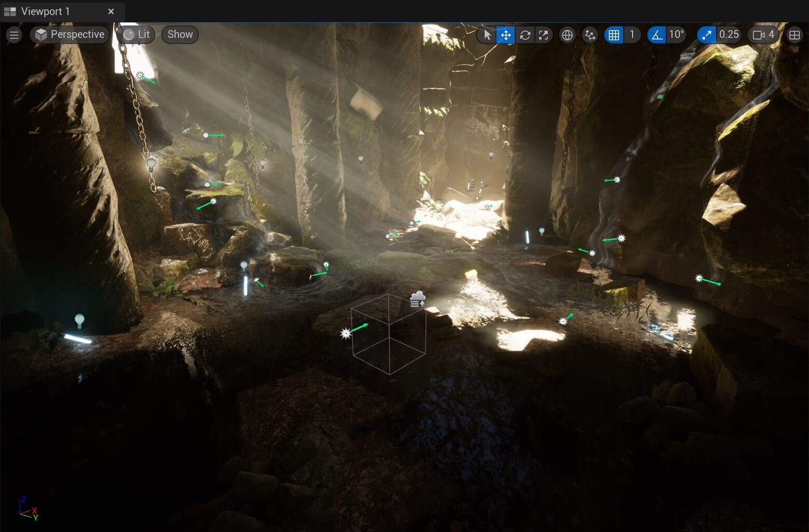Select the particle emitter inside wireframe box
The image size is (809, 532).
(346, 333)
